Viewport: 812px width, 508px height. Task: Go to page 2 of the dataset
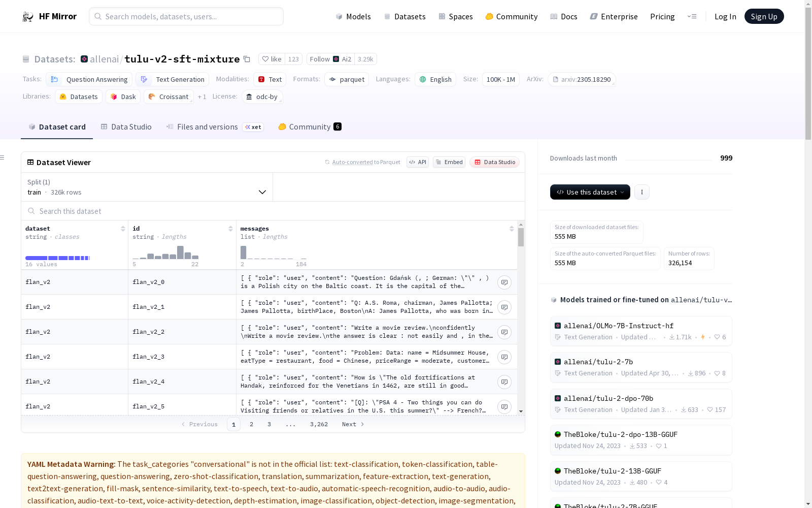[x=251, y=424]
